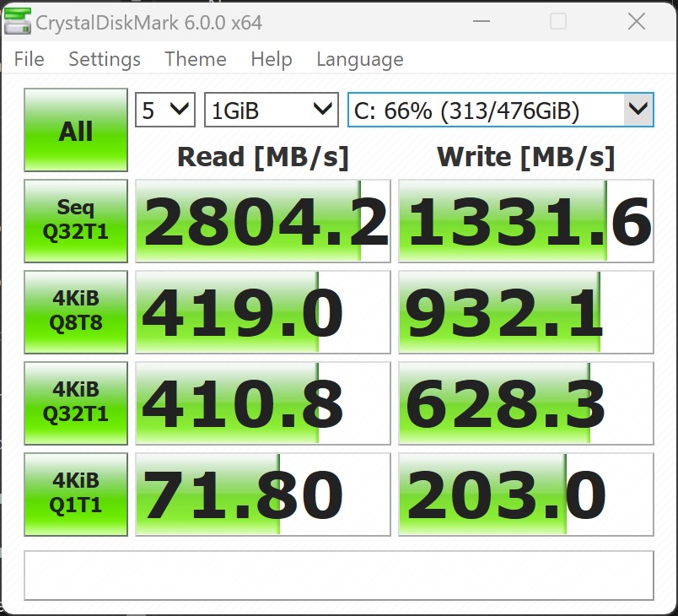Click the CrystalDiskMark app icon in title bar
678x616 pixels.
click(18, 21)
